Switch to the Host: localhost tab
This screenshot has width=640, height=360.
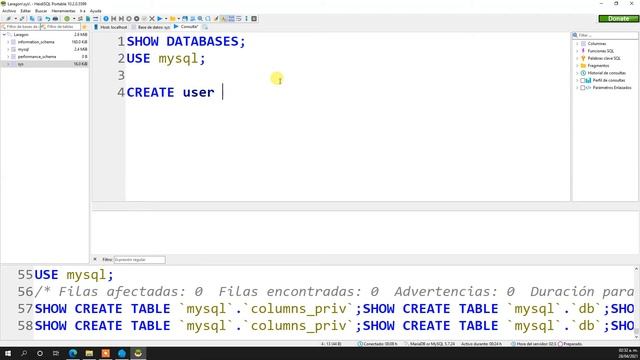tap(111, 27)
